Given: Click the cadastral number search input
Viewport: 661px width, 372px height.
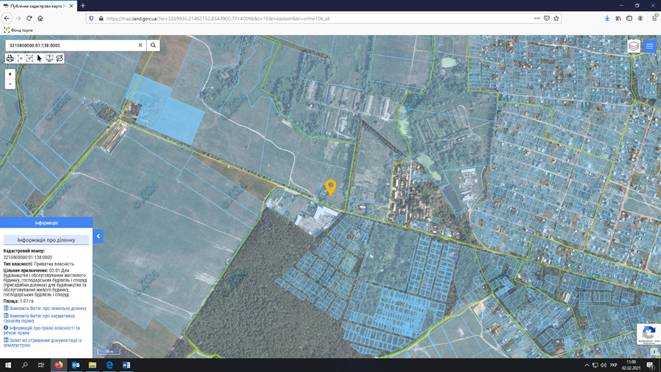Looking at the screenshot, I should 72,45.
